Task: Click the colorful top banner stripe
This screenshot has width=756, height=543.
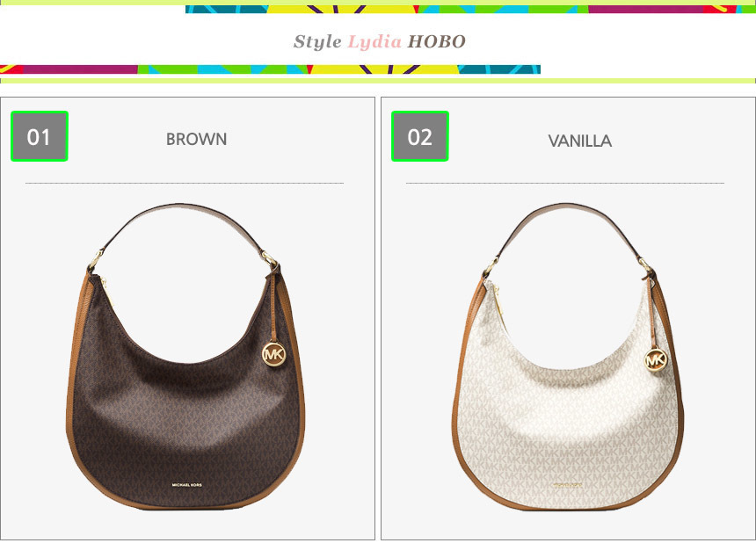Action: click(x=470, y=9)
